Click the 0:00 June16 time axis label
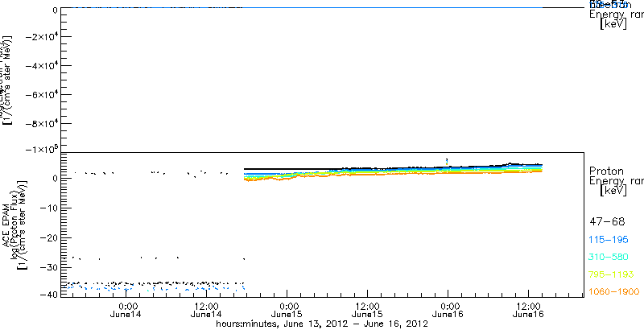The width and height of the screenshot is (644, 330). tap(449, 311)
